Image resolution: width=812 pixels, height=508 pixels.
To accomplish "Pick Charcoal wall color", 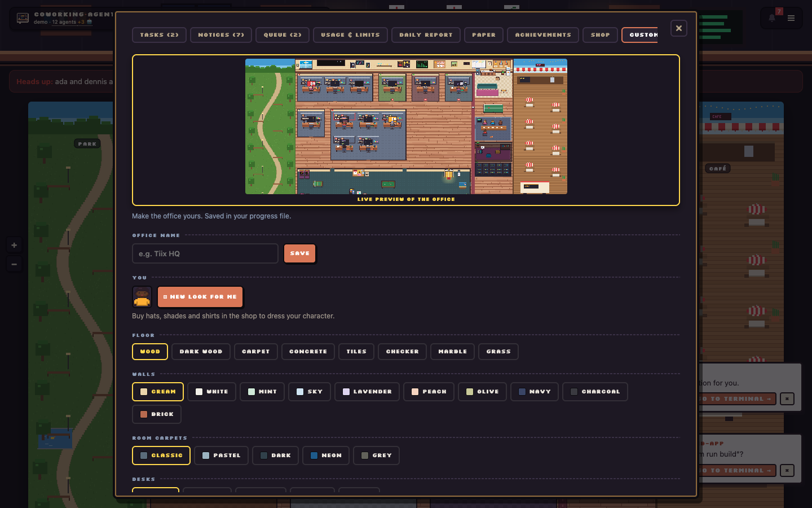I will coord(595,392).
